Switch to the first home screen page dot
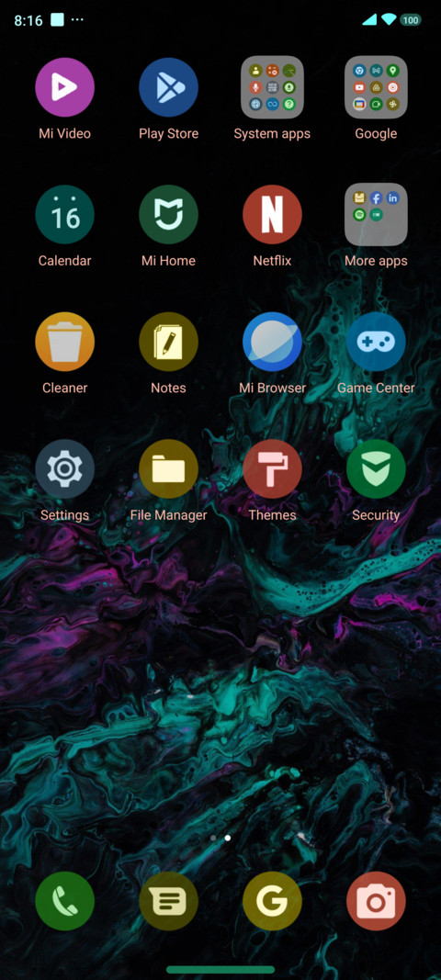Screen dimensions: 441x980 click(x=213, y=838)
